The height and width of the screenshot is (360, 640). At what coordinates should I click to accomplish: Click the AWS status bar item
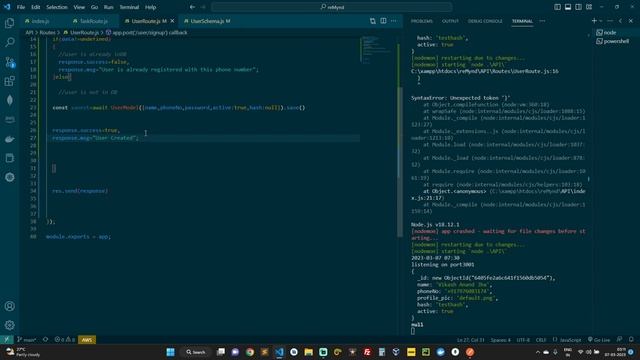click(x=87, y=340)
